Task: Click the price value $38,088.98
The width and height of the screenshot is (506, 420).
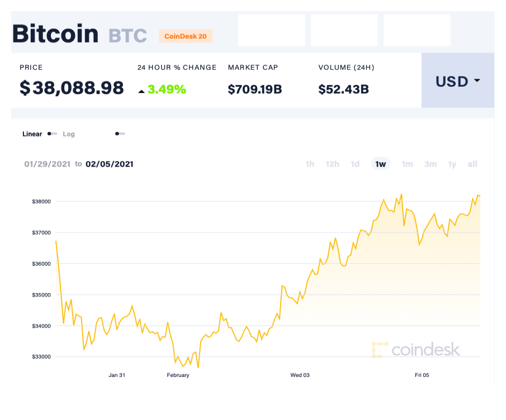Action: tap(72, 88)
